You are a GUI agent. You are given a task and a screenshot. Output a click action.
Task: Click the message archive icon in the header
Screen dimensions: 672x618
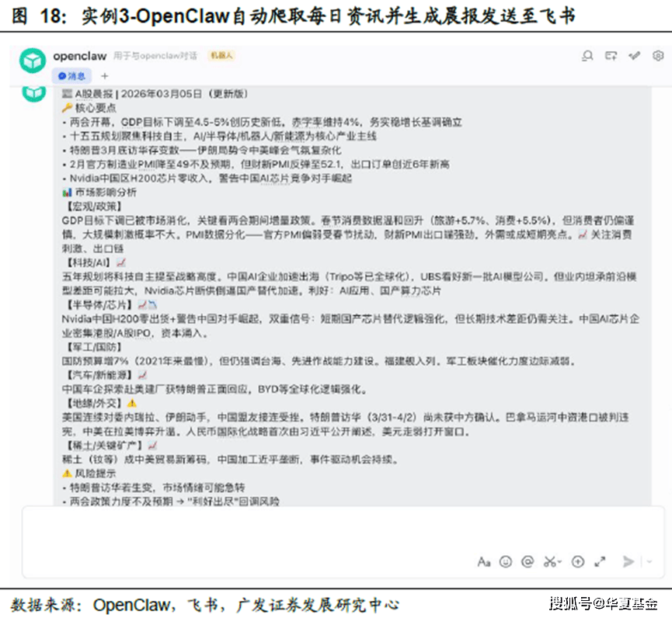point(611,56)
